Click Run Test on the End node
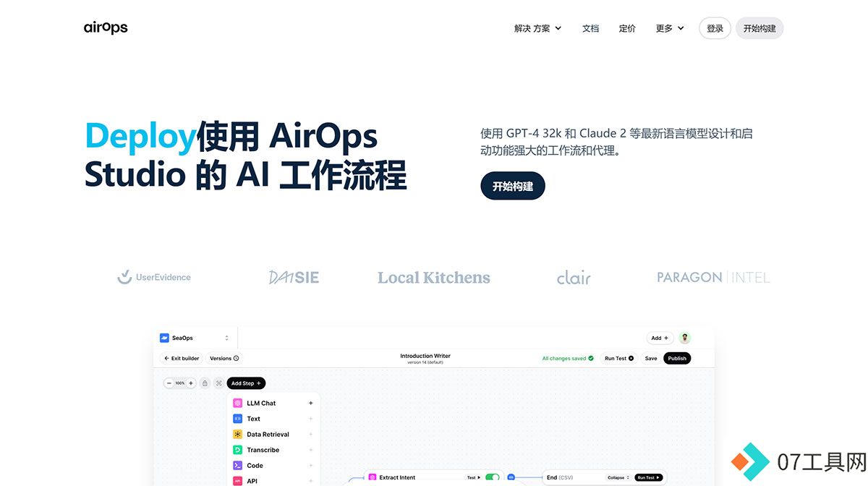This screenshot has width=868, height=486. (649, 477)
